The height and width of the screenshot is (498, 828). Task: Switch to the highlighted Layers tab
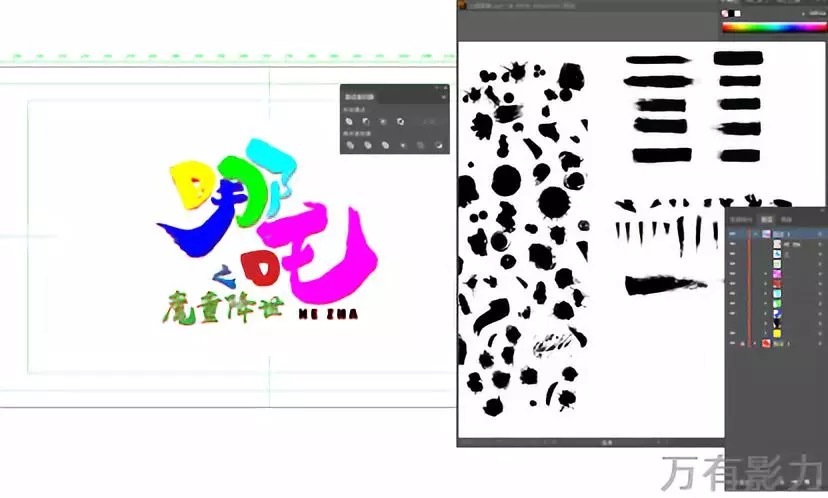click(768, 217)
